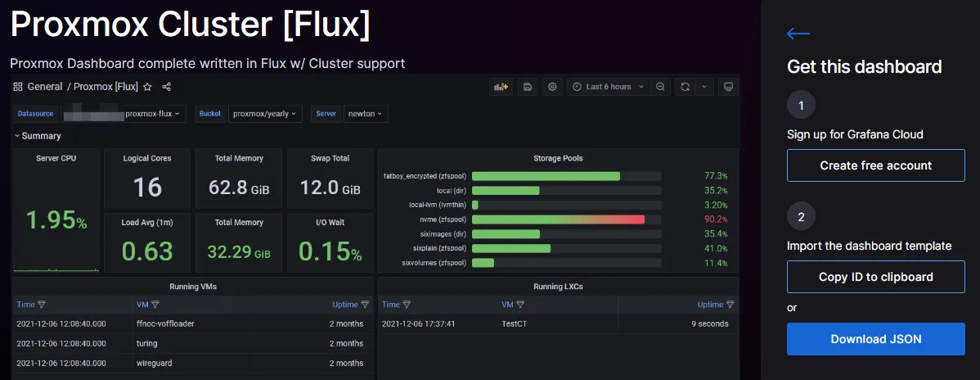Click the share dashboard icon
Screen dimensions: 980x380
[x=166, y=87]
